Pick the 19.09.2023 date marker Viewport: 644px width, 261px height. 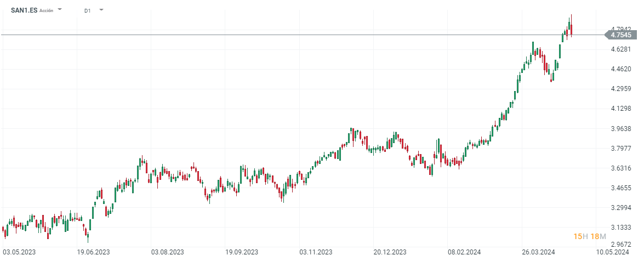(x=242, y=252)
